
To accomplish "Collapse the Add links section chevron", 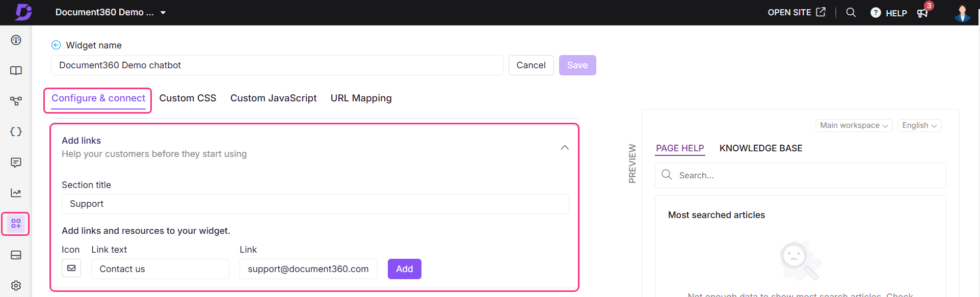I will click(x=565, y=147).
